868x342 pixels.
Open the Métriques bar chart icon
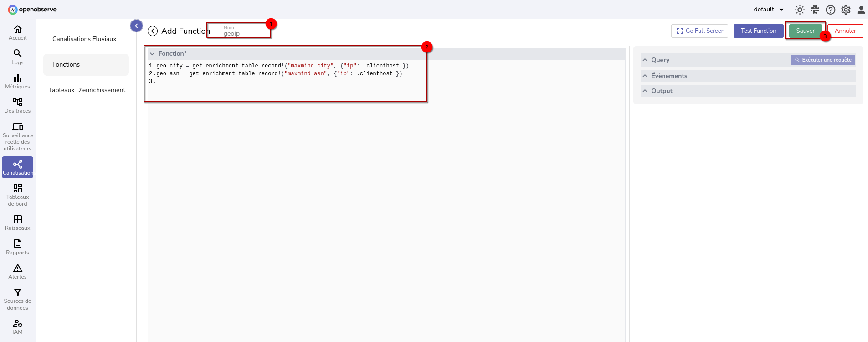coord(17,78)
